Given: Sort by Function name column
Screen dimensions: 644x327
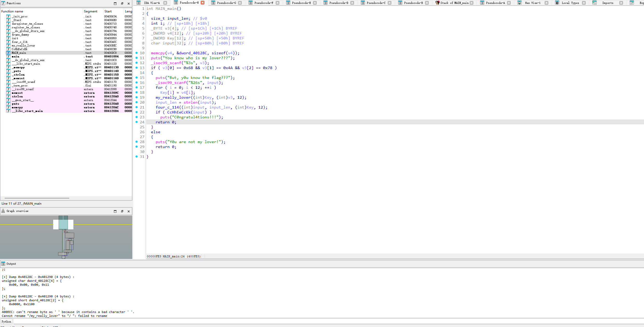Looking at the screenshot, I should click(41, 11).
